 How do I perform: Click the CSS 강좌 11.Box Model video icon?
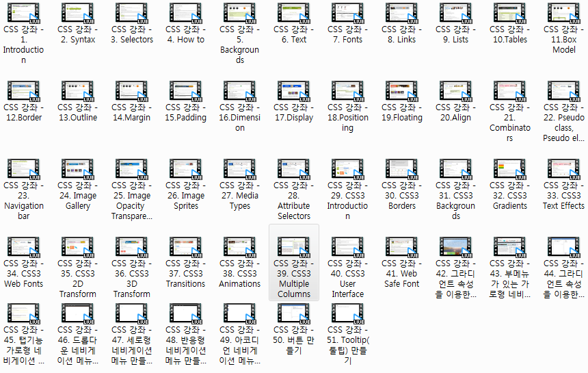(x=563, y=13)
